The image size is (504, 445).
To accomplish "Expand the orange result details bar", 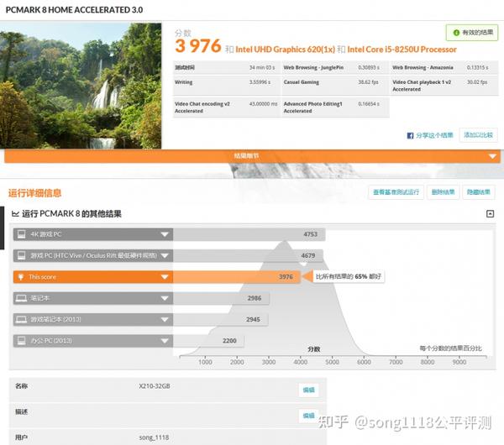I will [492, 156].
